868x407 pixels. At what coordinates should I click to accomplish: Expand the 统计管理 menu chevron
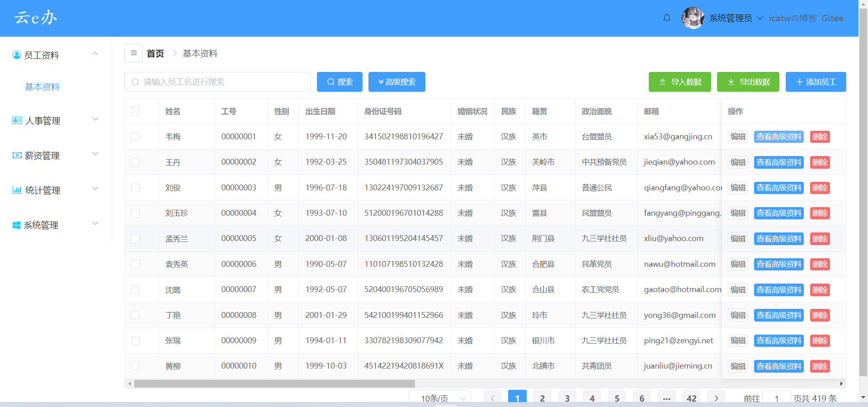point(95,189)
